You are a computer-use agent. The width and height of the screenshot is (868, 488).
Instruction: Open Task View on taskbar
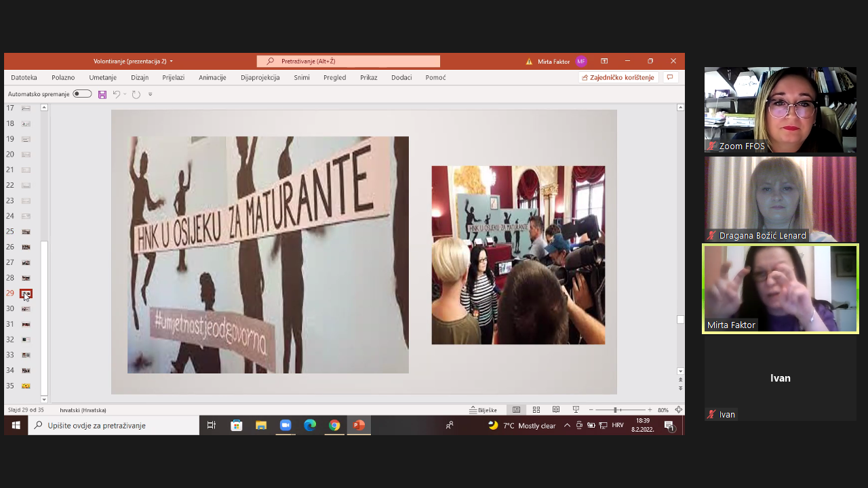[212, 425]
